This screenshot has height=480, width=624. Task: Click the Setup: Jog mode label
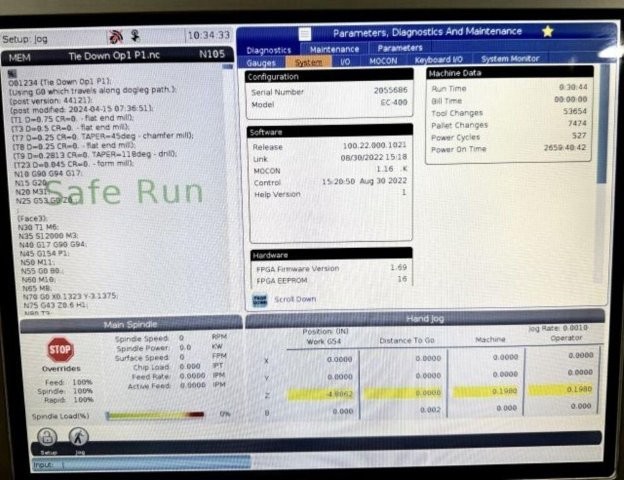(25, 39)
